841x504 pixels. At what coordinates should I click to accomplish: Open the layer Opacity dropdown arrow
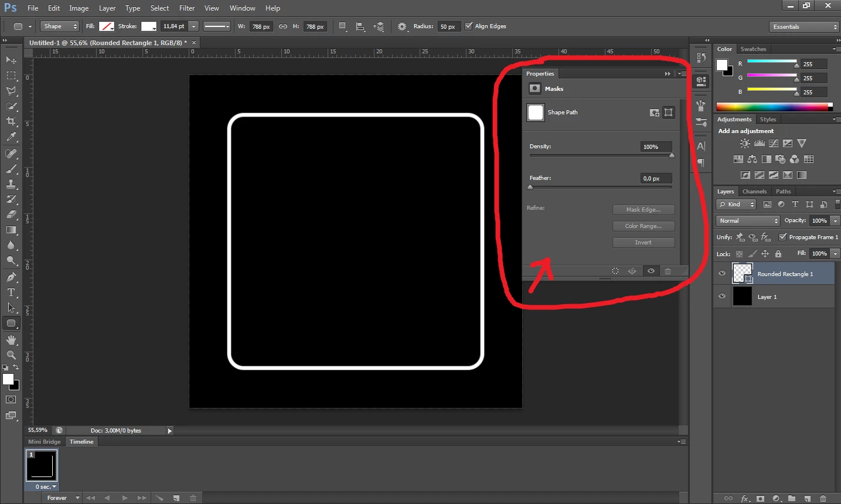835,221
